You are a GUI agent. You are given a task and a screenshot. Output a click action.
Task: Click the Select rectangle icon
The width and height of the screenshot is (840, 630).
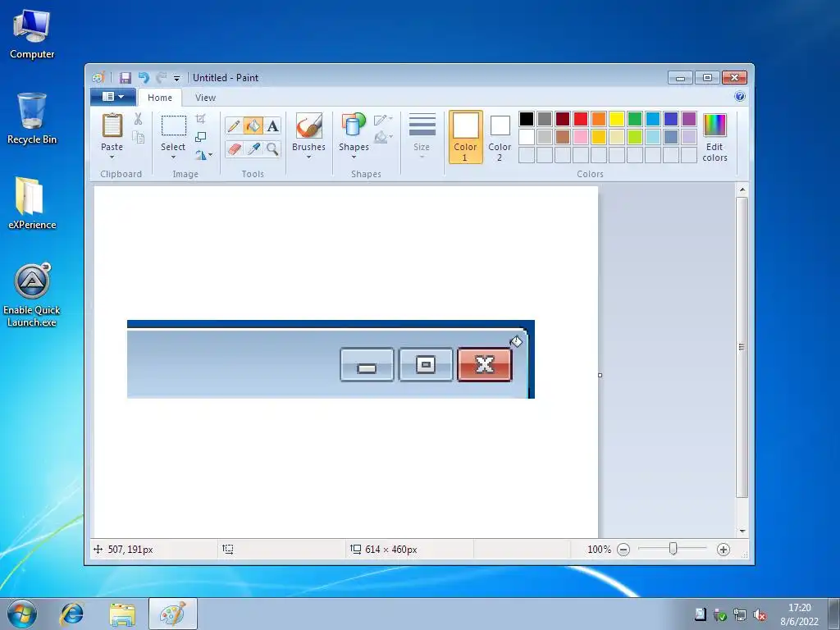click(174, 126)
